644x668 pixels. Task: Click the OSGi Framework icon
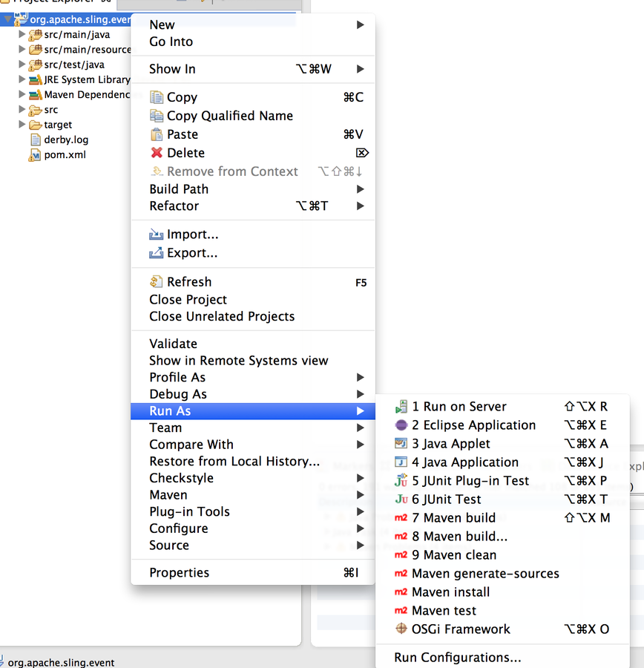click(401, 629)
